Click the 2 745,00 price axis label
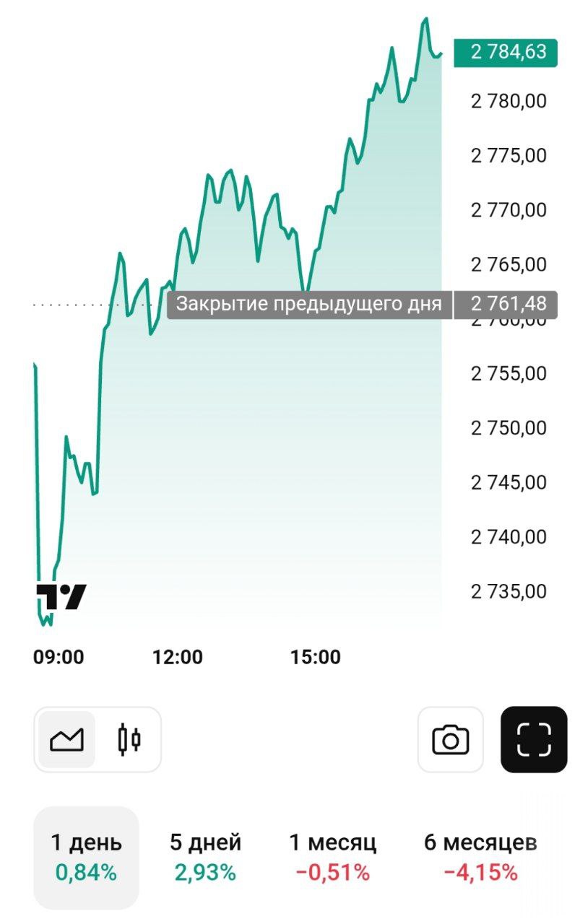The width and height of the screenshot is (588, 924). click(x=509, y=482)
